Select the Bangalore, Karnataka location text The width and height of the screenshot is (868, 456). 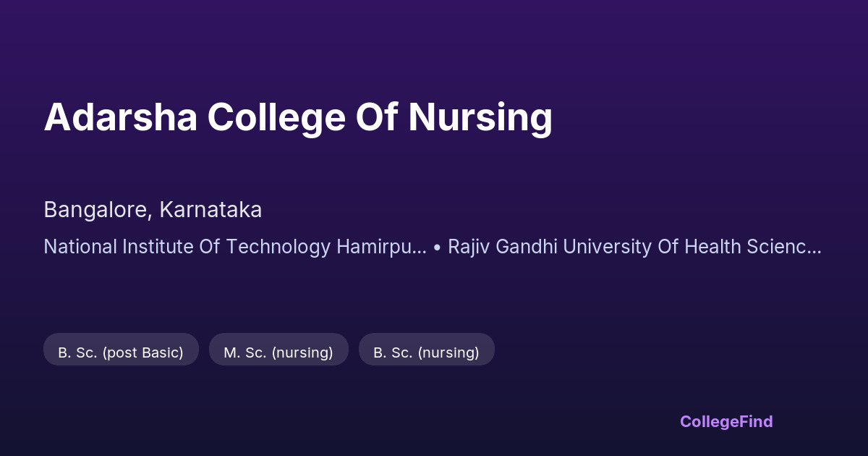[x=153, y=210]
